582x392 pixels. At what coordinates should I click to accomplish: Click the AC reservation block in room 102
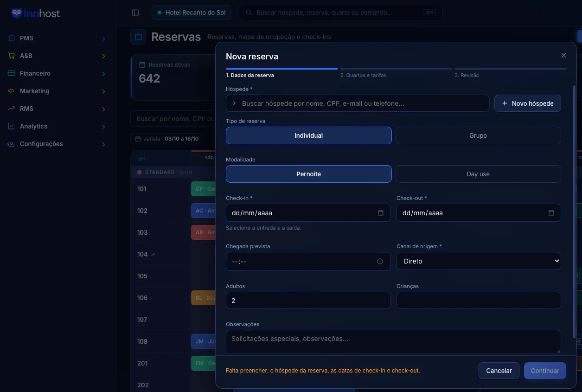203,211
